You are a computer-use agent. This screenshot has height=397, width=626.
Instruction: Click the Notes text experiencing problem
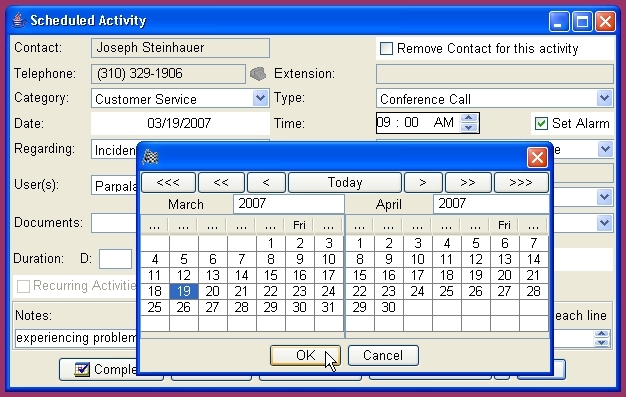tap(76, 338)
